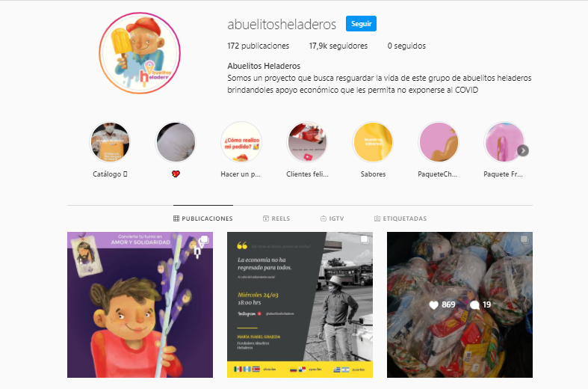
Task: View the 17,9k seguidores list
Action: pos(338,46)
